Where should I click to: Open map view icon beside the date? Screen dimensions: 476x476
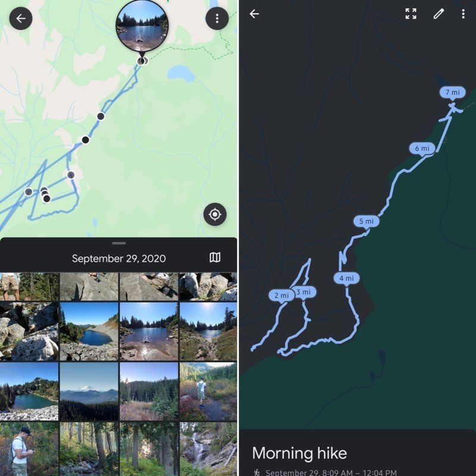pyautogui.click(x=215, y=258)
